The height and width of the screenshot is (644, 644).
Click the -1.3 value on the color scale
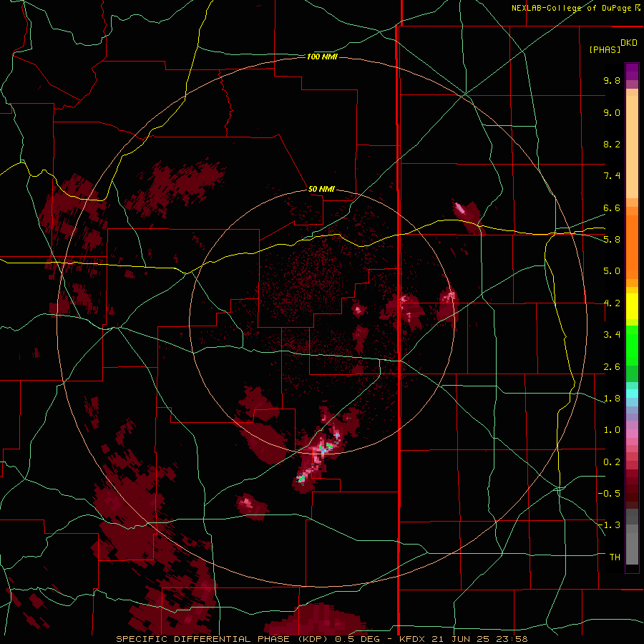tap(609, 525)
